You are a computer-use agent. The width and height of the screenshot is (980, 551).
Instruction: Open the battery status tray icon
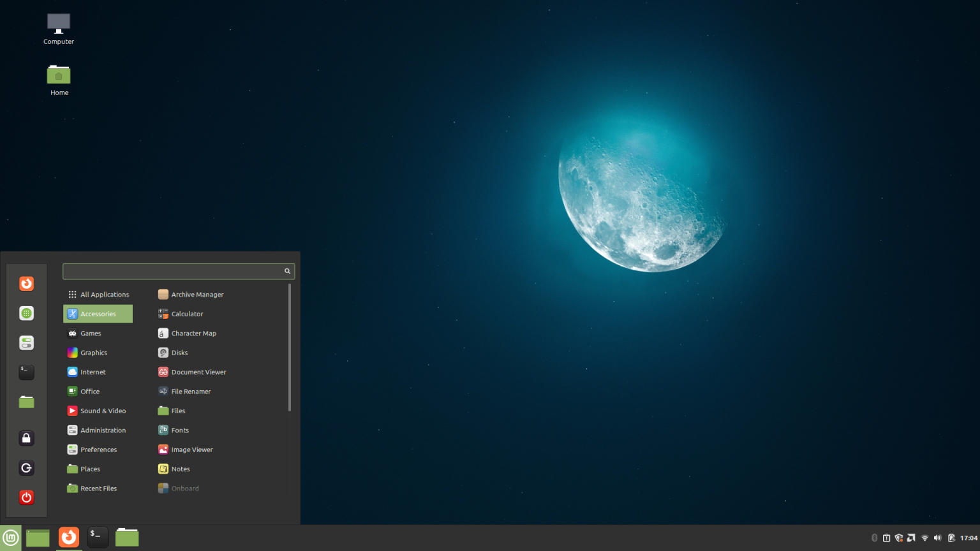951,538
